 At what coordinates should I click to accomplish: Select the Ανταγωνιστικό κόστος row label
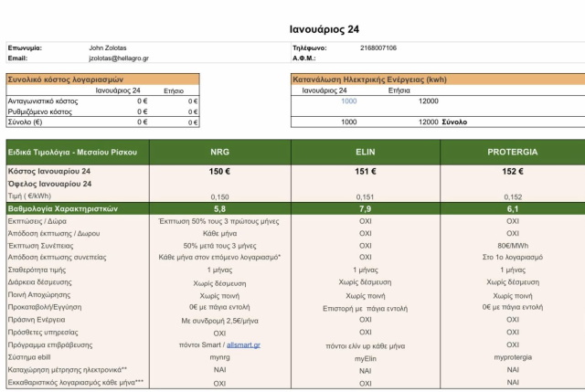[43, 101]
